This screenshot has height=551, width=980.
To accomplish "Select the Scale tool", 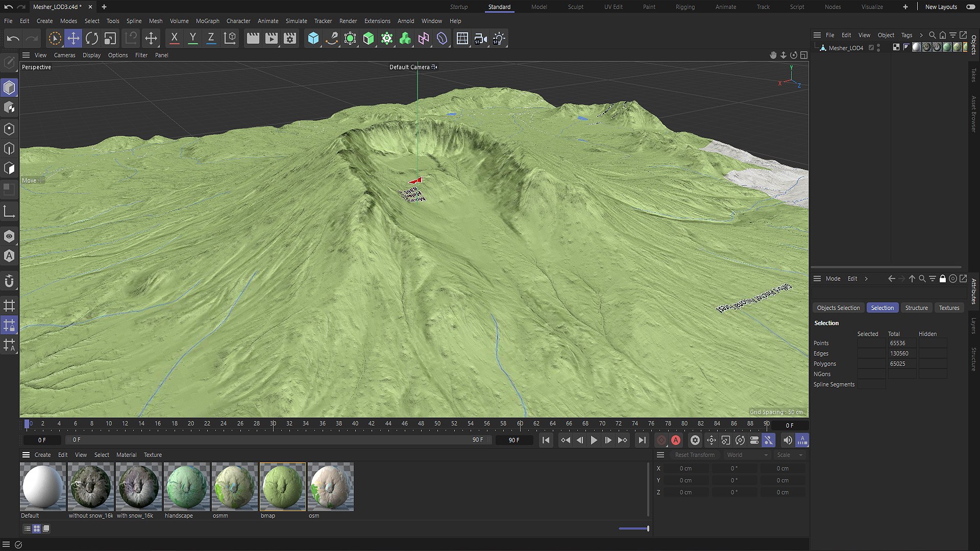I will [110, 38].
